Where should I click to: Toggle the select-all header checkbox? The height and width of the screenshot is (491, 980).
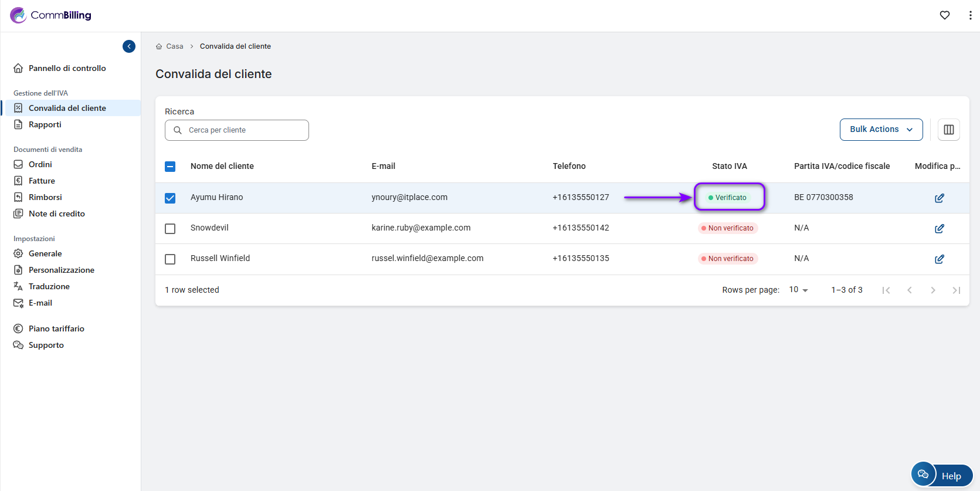170,167
